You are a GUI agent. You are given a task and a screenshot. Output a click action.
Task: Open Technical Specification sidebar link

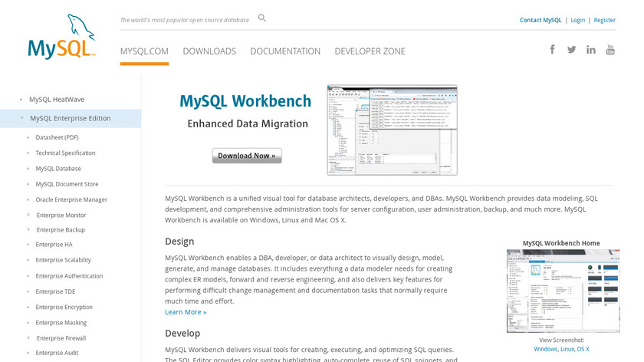[x=65, y=153]
